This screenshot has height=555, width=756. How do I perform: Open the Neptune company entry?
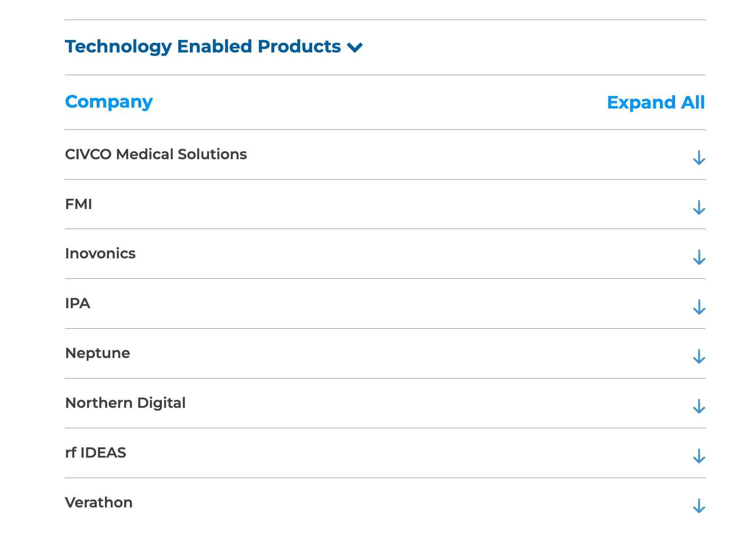point(98,353)
